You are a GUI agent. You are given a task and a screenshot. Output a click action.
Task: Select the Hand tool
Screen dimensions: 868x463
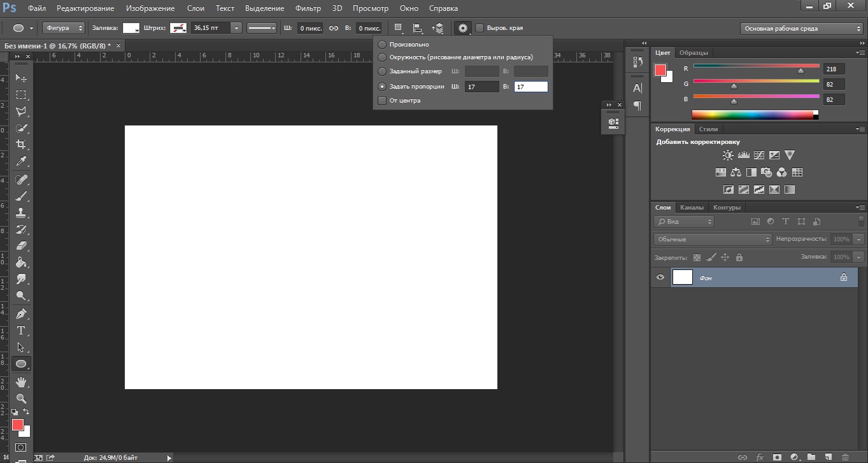tap(21, 382)
